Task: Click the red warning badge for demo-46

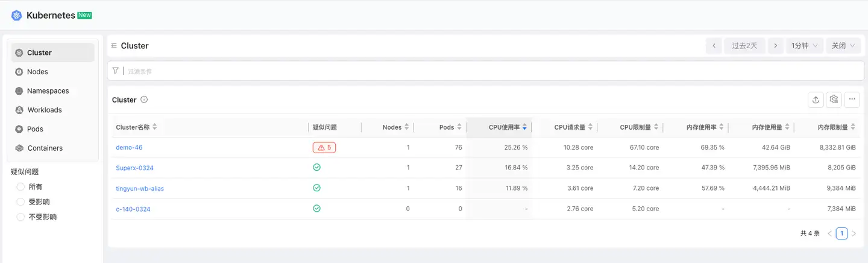Action: coord(324,147)
